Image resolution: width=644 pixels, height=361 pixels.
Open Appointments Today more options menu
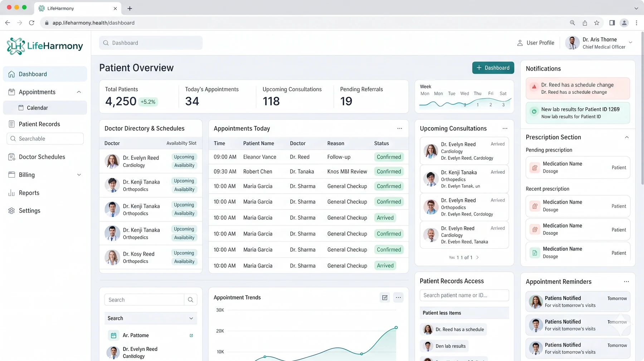coord(400,128)
